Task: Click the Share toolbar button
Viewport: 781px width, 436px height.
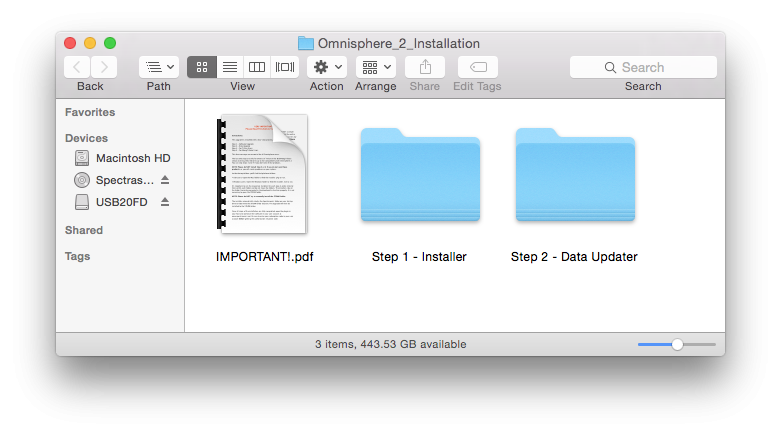Action: click(x=425, y=67)
